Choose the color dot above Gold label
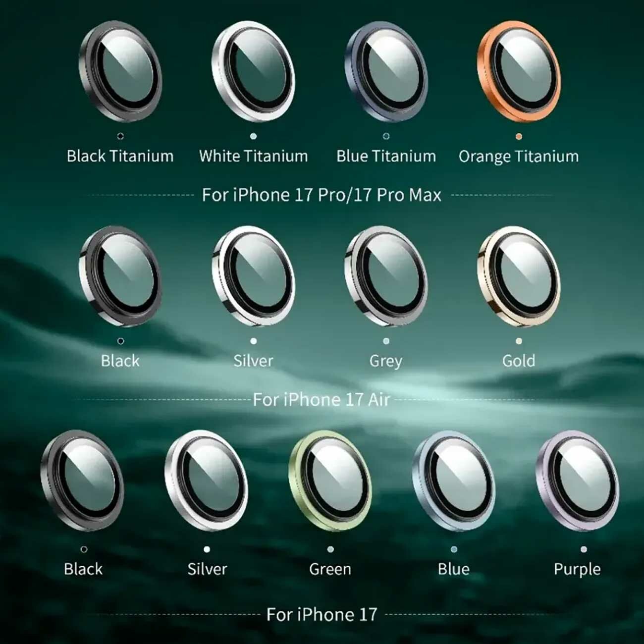 (519, 341)
